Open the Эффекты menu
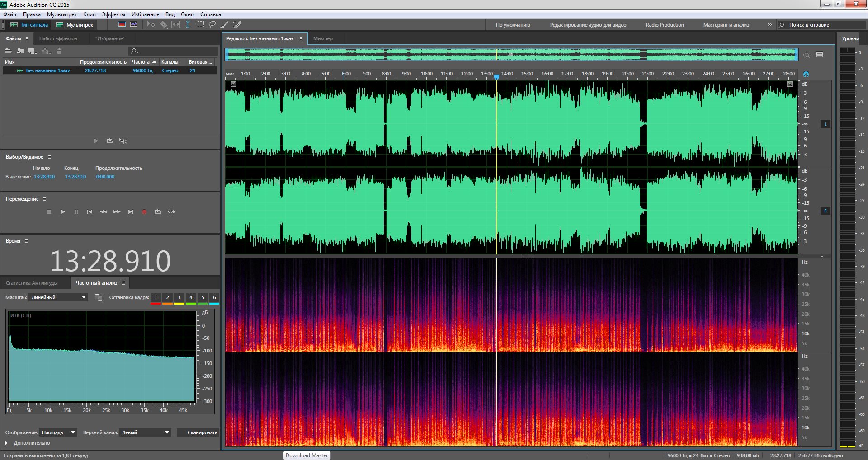The image size is (868, 460). click(x=113, y=14)
